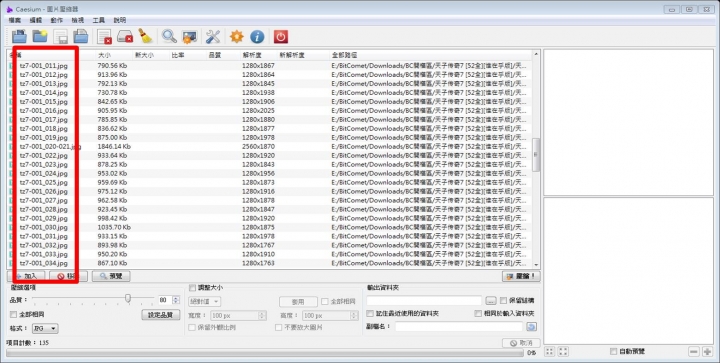Open the 格式 JPG dropdown
720x363 pixels.
45,328
